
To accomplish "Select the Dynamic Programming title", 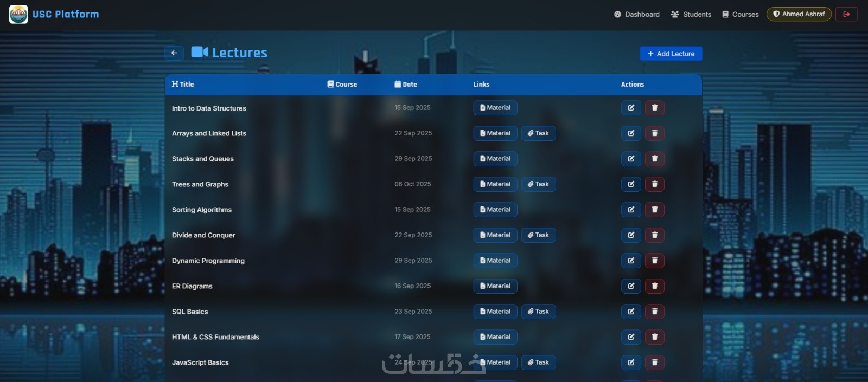I will coord(208,261).
